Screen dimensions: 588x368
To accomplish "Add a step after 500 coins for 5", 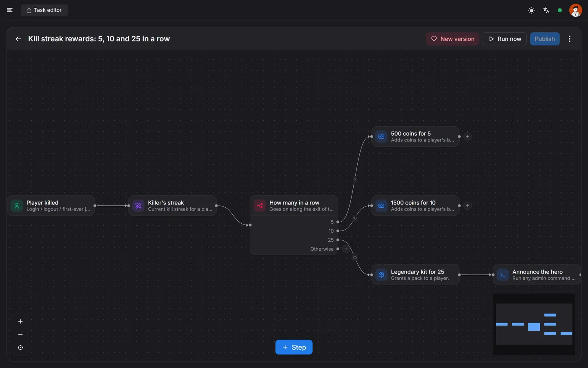I will tap(468, 137).
